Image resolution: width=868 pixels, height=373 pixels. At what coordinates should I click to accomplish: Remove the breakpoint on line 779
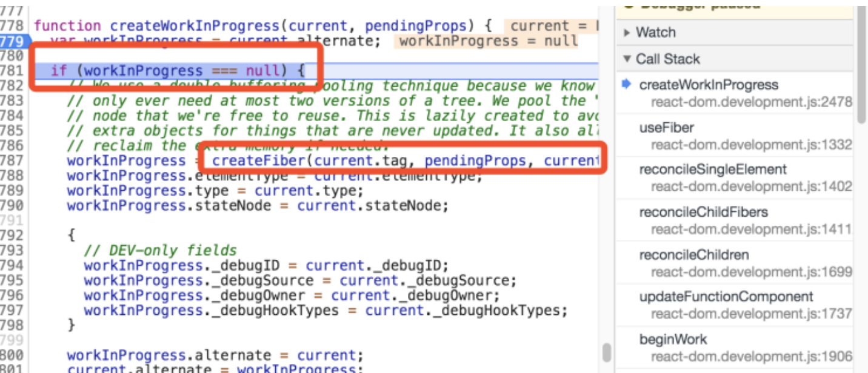(12, 41)
